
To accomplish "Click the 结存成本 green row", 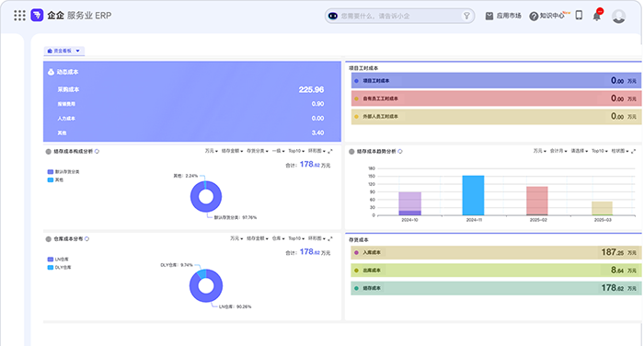I will 496,288.
